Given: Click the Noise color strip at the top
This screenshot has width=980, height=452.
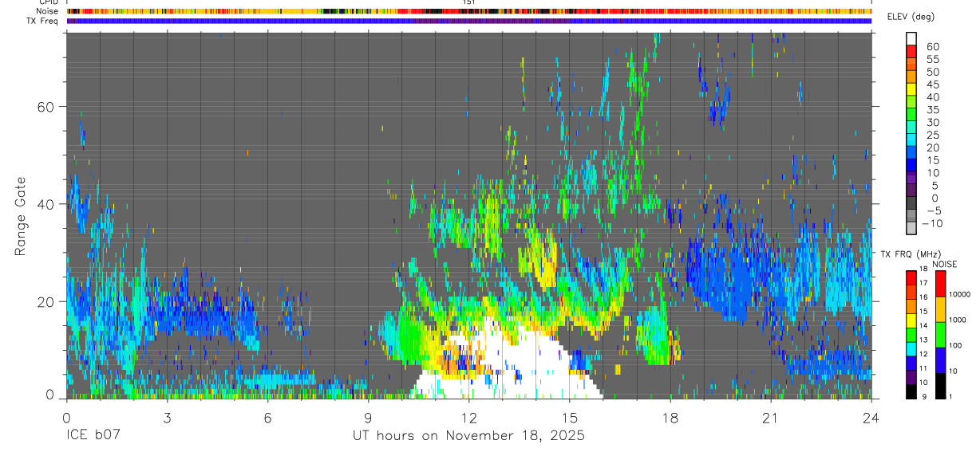Looking at the screenshot, I should point(469,11).
